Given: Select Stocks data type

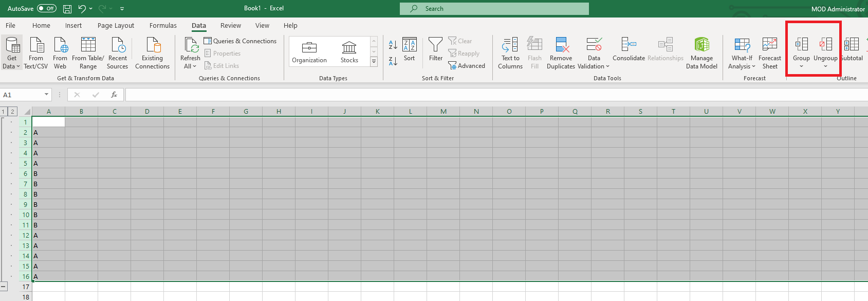Looking at the screenshot, I should [x=349, y=52].
